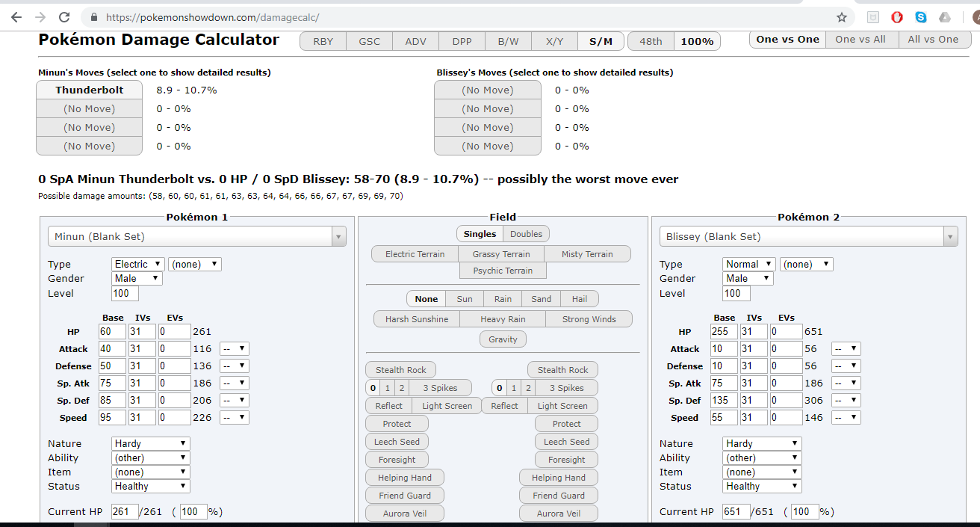Open Minun's Gender dropdown

click(x=137, y=278)
